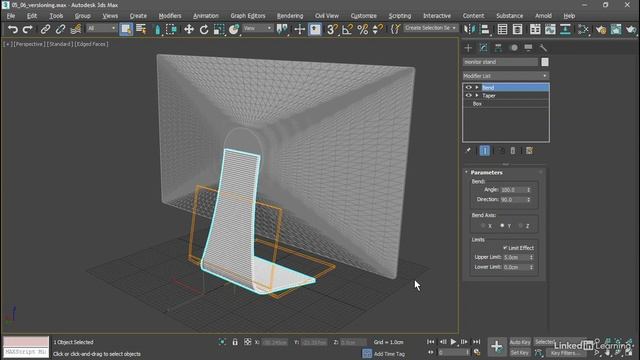This screenshot has width=640, height=360.
Task: Open the Create panel plus tab
Action: 468,48
